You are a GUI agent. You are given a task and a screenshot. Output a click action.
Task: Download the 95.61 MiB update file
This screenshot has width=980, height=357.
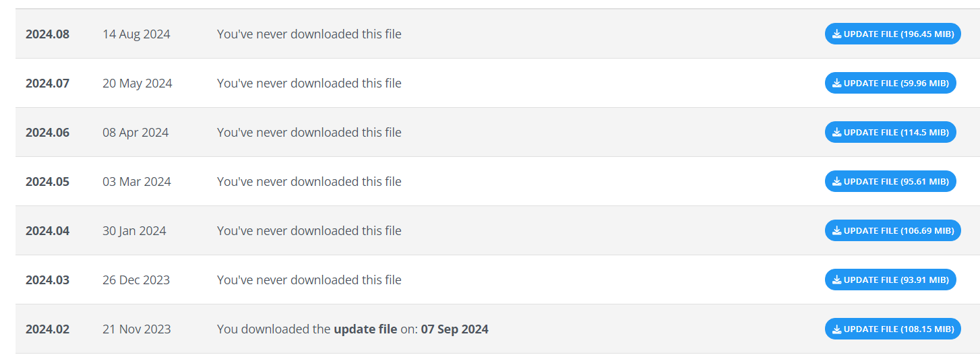tap(890, 182)
